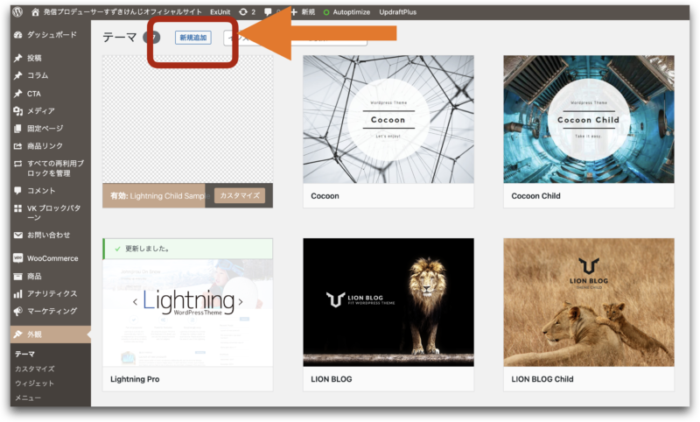Open 商品 via its archive box icon
700x422 pixels.
point(18,276)
